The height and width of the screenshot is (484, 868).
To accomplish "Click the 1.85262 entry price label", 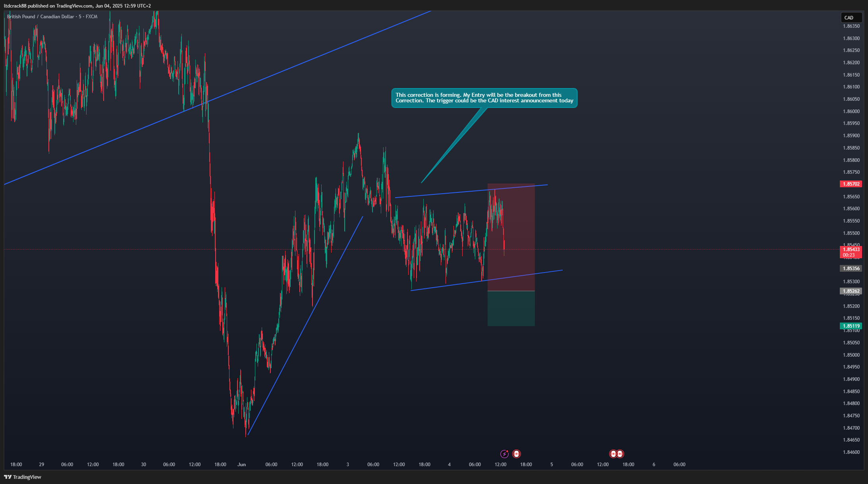I will [x=851, y=291].
